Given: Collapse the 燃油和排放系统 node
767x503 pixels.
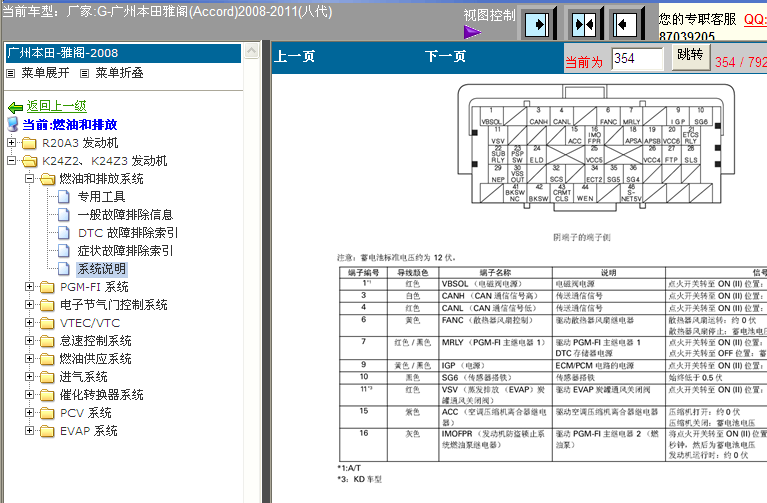Looking at the screenshot, I should click(29, 179).
